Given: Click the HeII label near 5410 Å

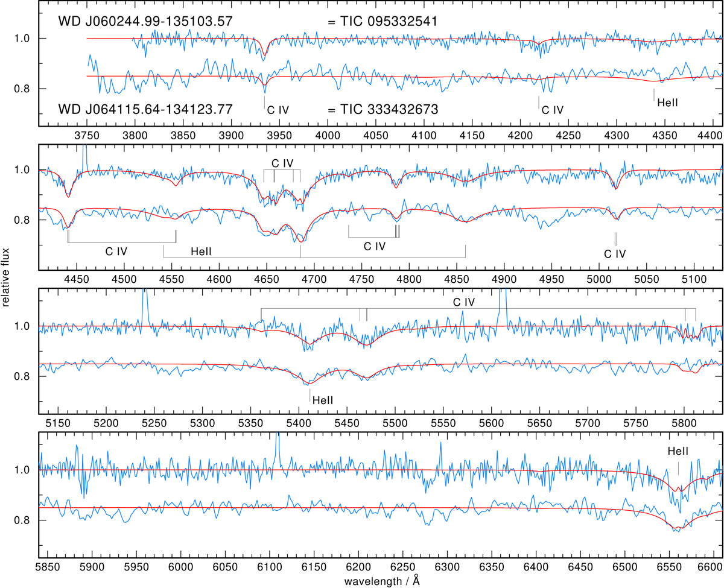Looking at the screenshot, I should (323, 399).
